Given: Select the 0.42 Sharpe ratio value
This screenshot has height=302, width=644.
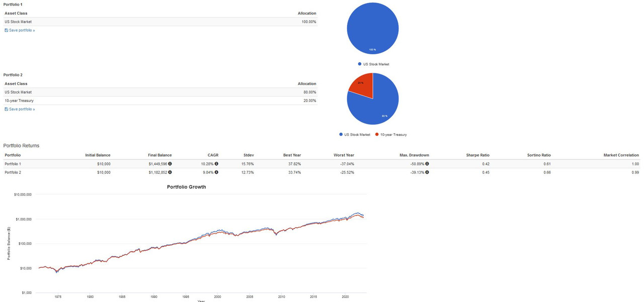Looking at the screenshot, I should 486,164.
